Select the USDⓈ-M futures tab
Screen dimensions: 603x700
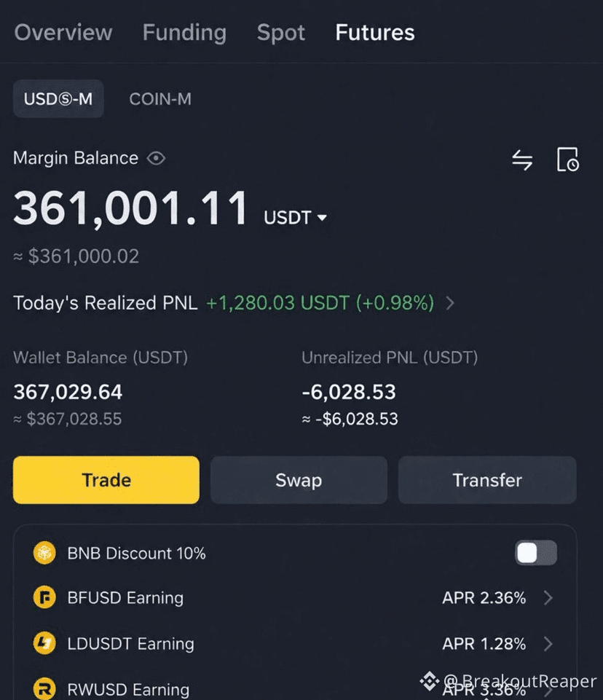pyautogui.click(x=58, y=98)
